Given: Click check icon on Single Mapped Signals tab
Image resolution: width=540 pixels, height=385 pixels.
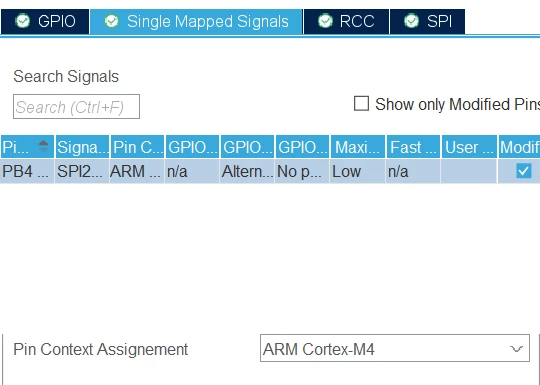Looking at the screenshot, I should coord(112,21).
